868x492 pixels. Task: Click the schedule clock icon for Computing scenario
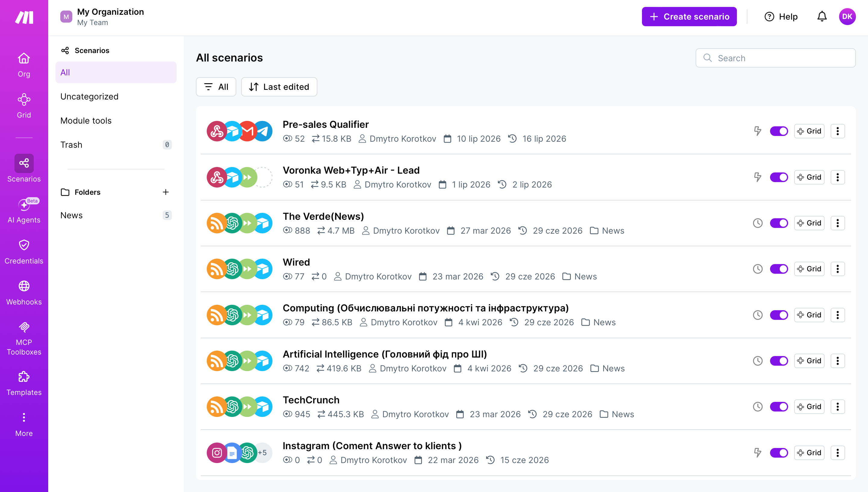pyautogui.click(x=758, y=315)
